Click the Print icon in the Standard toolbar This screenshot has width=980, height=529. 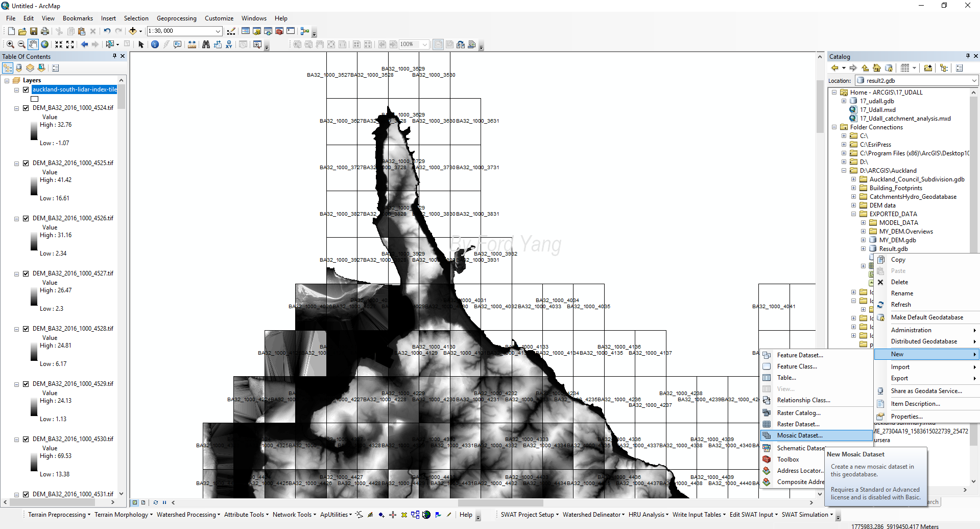coord(45,31)
